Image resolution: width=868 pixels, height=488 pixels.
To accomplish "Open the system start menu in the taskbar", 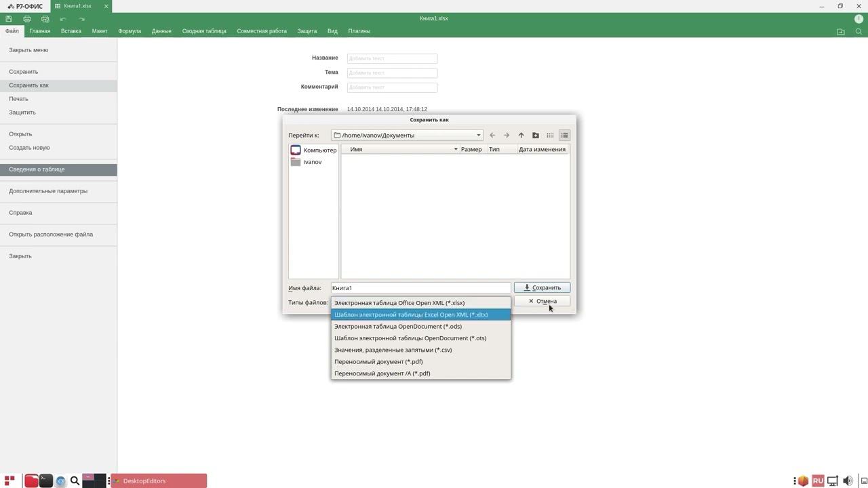I will (9, 481).
